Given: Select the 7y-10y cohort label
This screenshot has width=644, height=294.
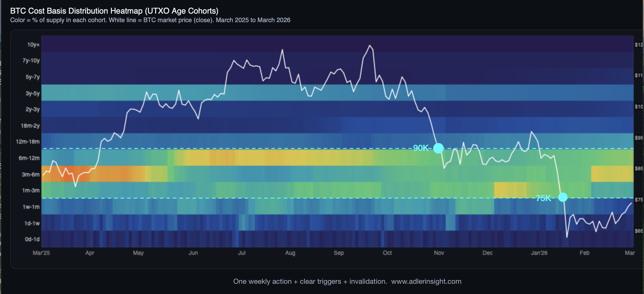Looking at the screenshot, I should tap(31, 60).
